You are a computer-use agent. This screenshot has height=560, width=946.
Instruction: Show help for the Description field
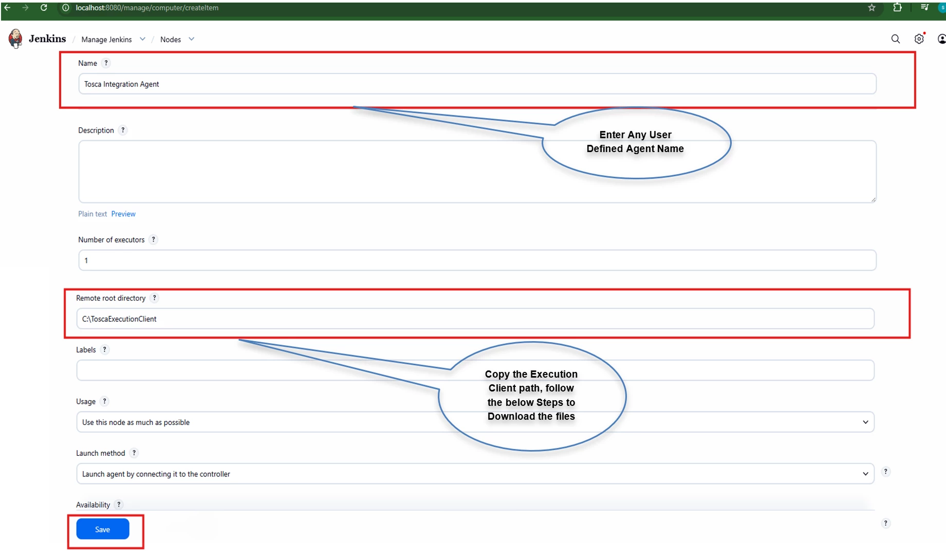[x=123, y=130]
